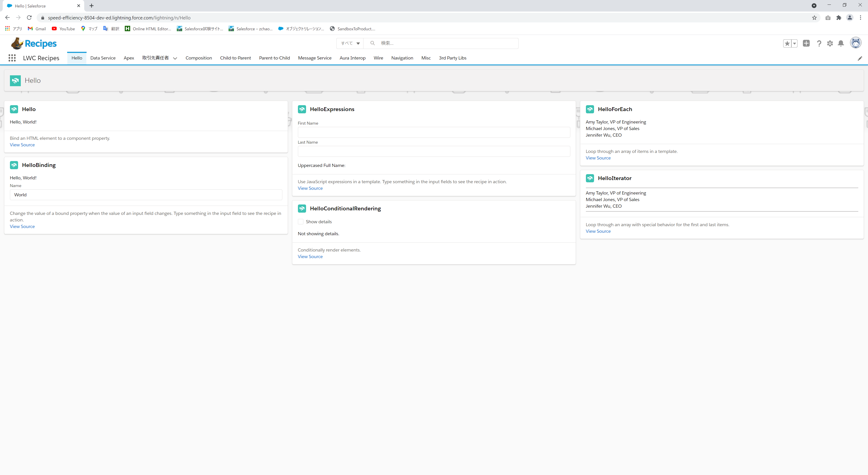Open View Source in HelloExpressions card
Screen dimensions: 868x475
point(310,188)
